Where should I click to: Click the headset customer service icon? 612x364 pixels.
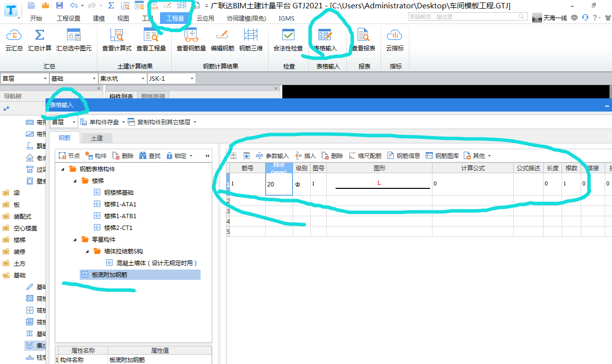click(x=585, y=18)
